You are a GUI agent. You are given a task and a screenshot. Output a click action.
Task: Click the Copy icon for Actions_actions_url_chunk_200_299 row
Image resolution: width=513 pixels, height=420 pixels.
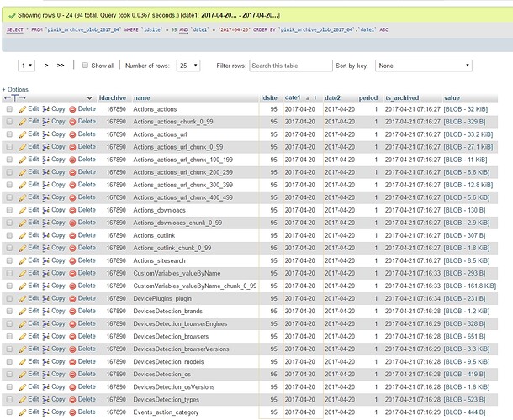point(45,172)
